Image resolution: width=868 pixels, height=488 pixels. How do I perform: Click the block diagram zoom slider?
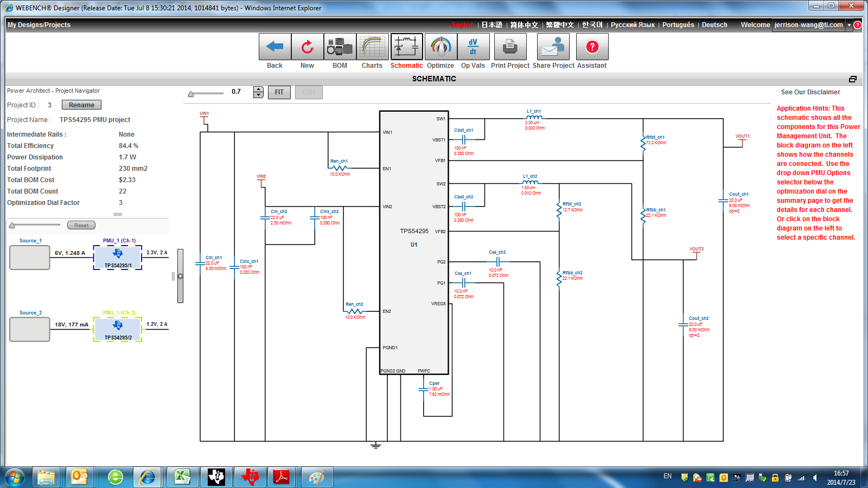[x=35, y=225]
